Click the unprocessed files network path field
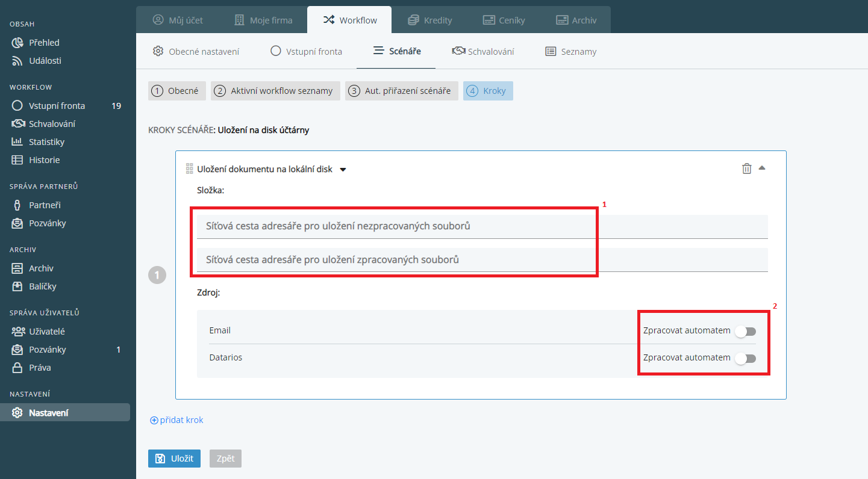 482,226
